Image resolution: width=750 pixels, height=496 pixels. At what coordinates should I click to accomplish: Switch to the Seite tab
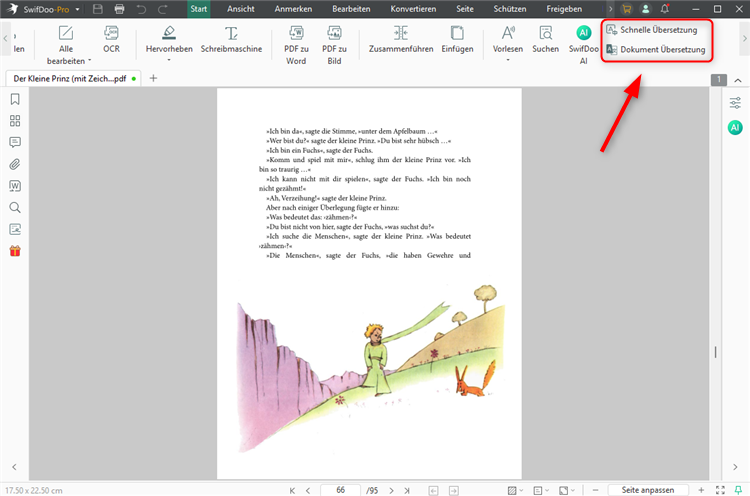tap(464, 9)
